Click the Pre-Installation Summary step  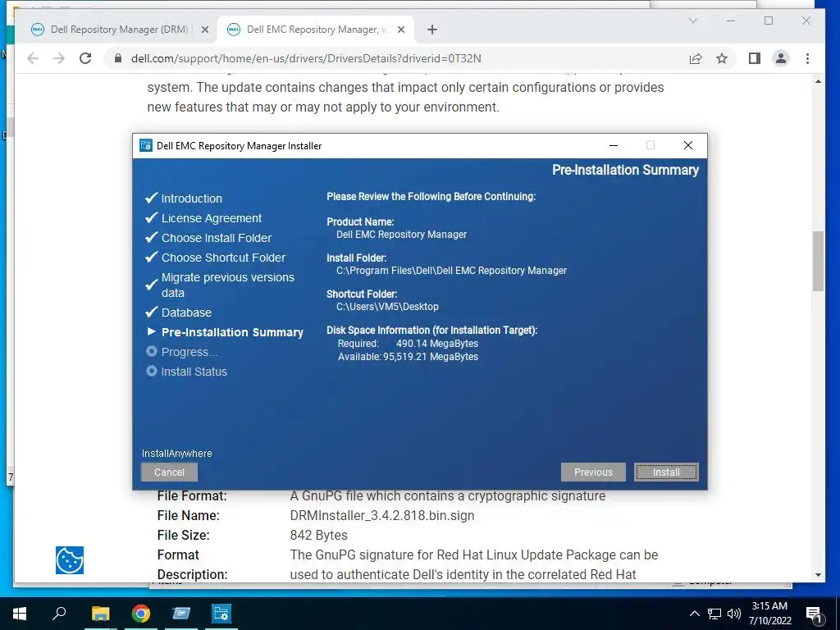[x=232, y=332]
